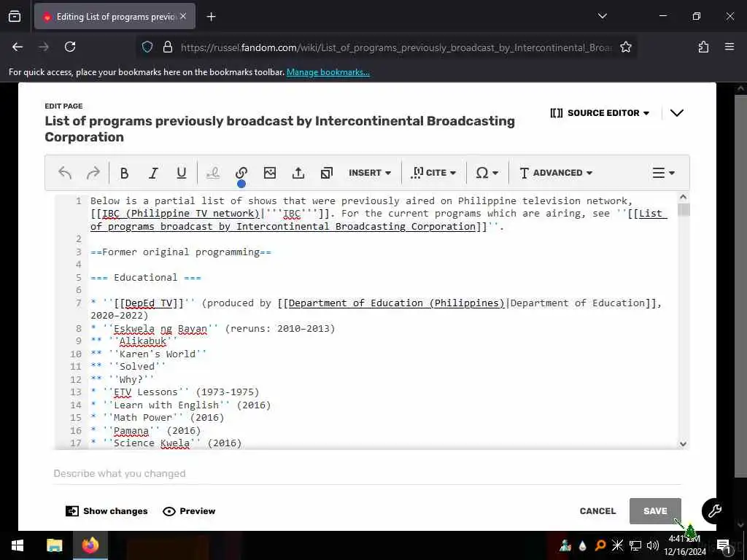Expand the chevron beside Source Editor

click(x=676, y=113)
